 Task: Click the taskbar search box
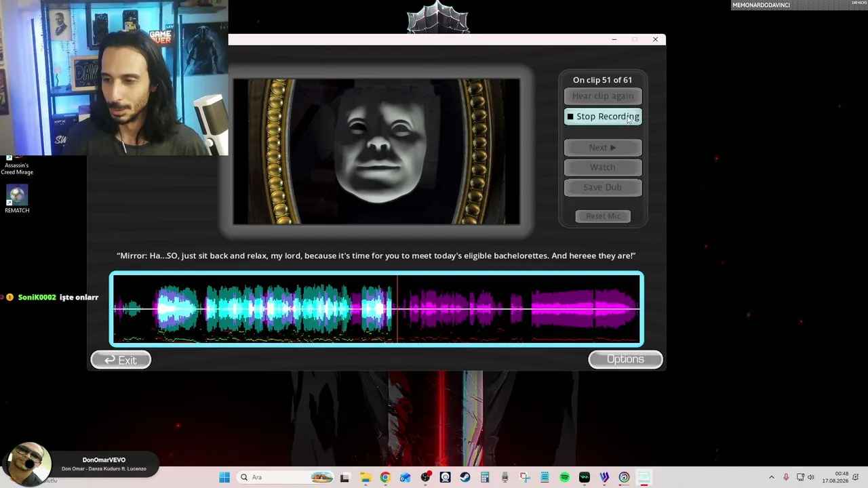tap(286, 477)
